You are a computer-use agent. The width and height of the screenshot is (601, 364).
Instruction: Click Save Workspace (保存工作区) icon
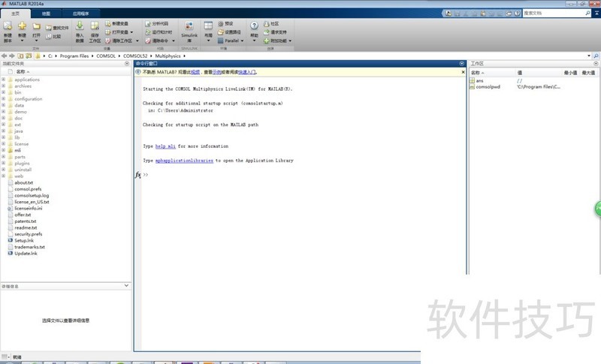95,26
